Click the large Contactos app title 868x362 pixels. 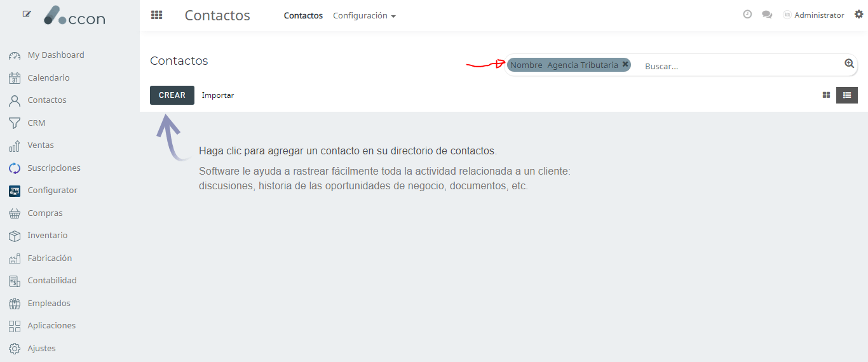point(217,15)
